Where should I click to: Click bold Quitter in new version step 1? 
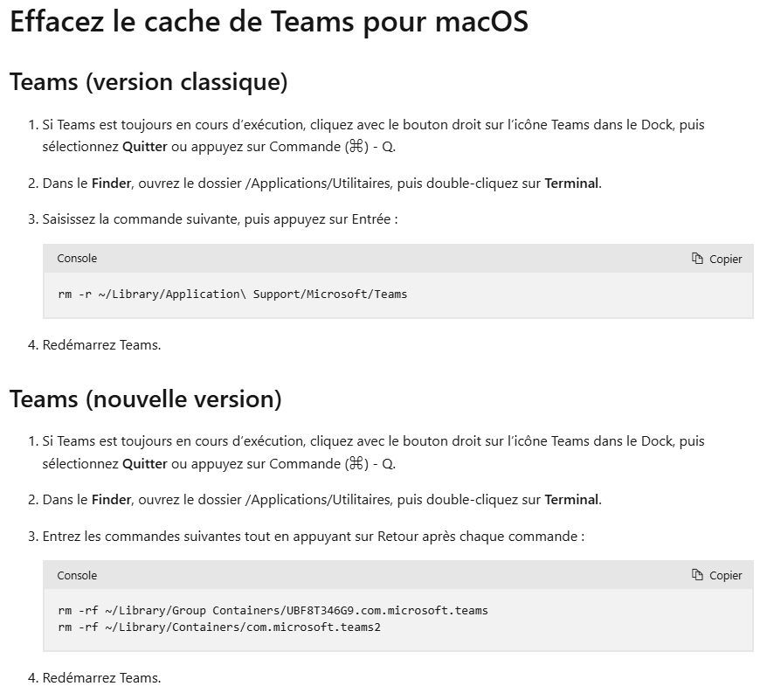[145, 463]
